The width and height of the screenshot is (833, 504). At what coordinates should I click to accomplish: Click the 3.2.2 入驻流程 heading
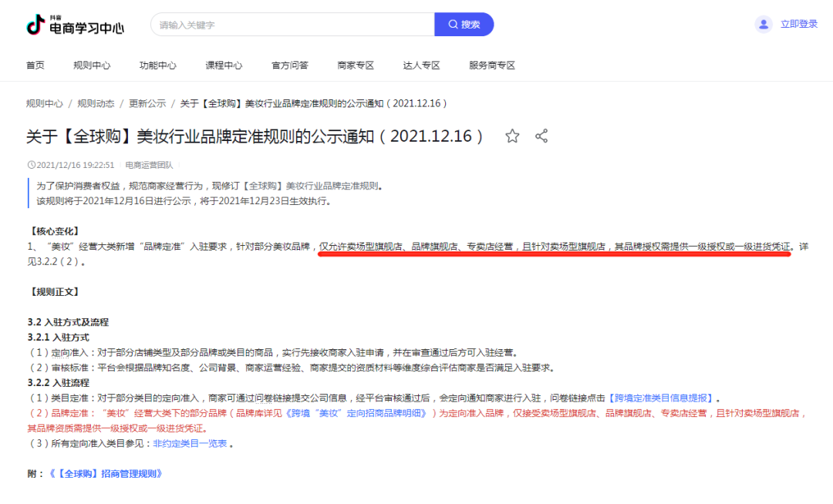[x=59, y=382]
